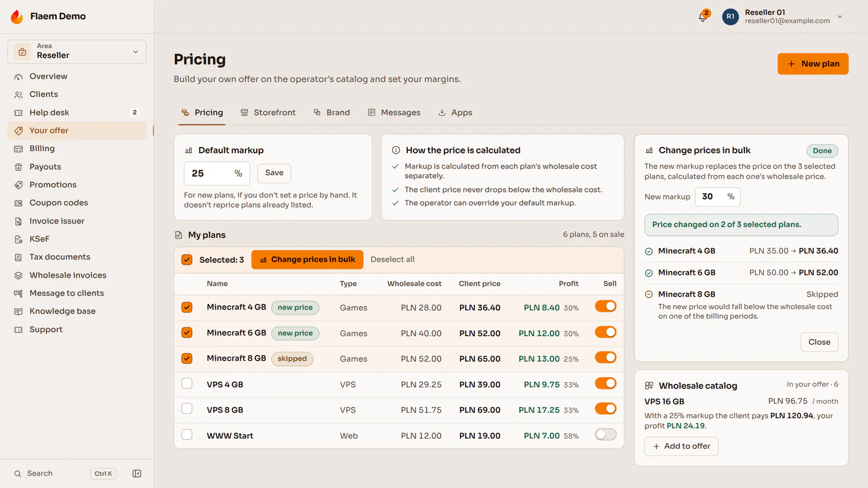Click the skipped circle icon for Minecraft 8 GB

click(x=649, y=294)
